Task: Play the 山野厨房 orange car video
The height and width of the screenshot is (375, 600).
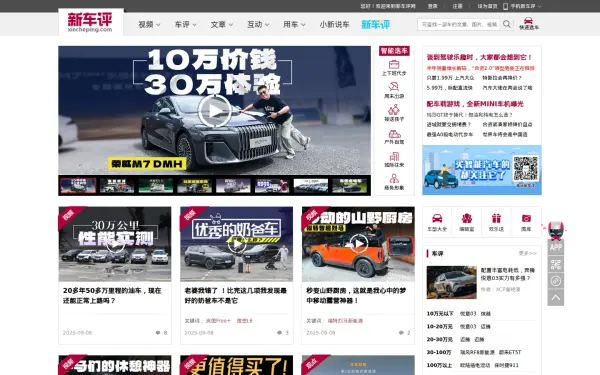Action: (359, 243)
